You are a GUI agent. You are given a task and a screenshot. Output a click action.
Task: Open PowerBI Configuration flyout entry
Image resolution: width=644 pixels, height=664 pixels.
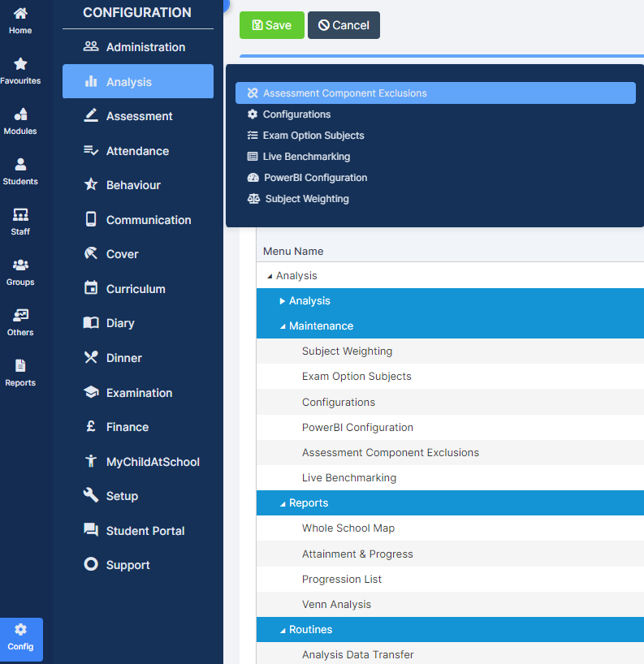pos(315,178)
